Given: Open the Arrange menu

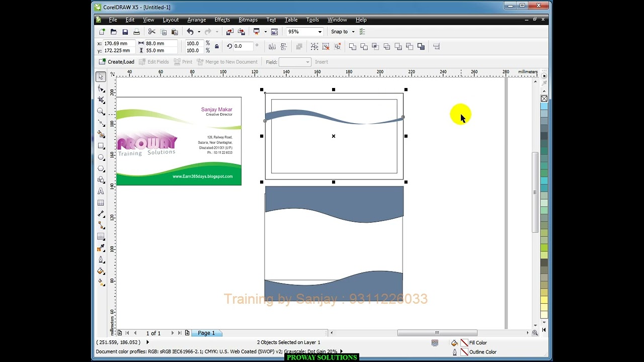Looking at the screenshot, I should coord(196,20).
